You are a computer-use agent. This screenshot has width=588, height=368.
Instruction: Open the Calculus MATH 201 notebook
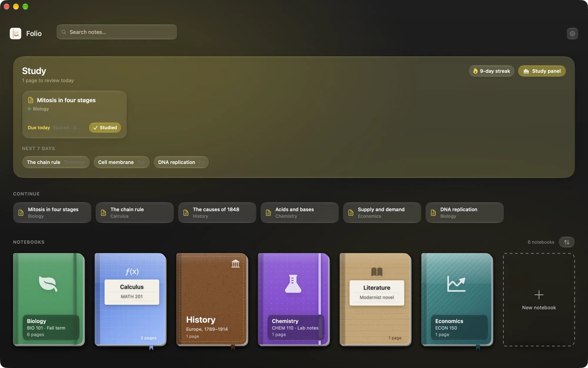pyautogui.click(x=131, y=299)
